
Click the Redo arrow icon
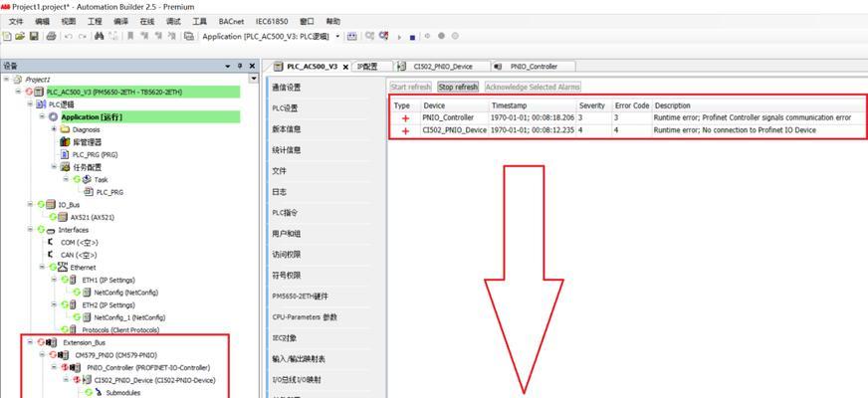(82, 36)
